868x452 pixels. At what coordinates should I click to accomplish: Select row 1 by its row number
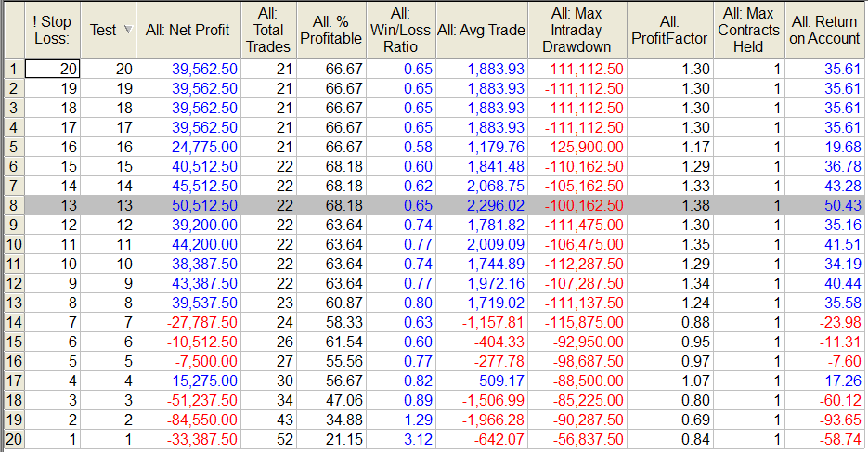pos(12,69)
